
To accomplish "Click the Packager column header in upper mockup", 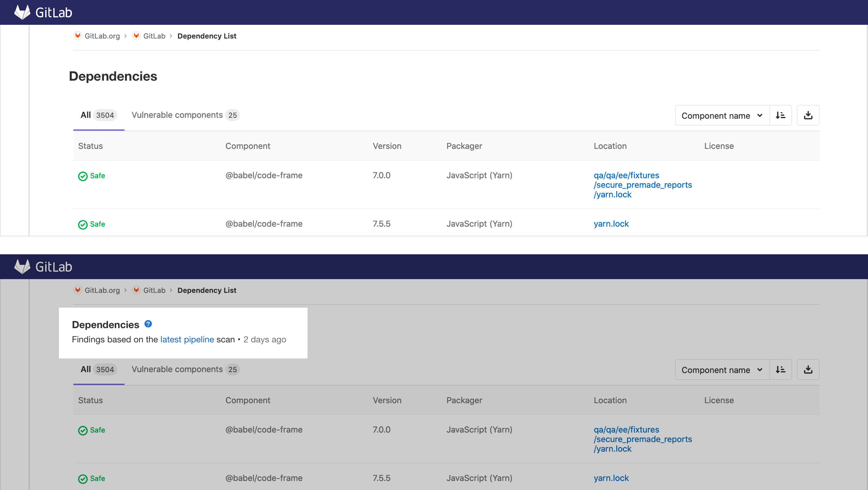I will tap(464, 146).
